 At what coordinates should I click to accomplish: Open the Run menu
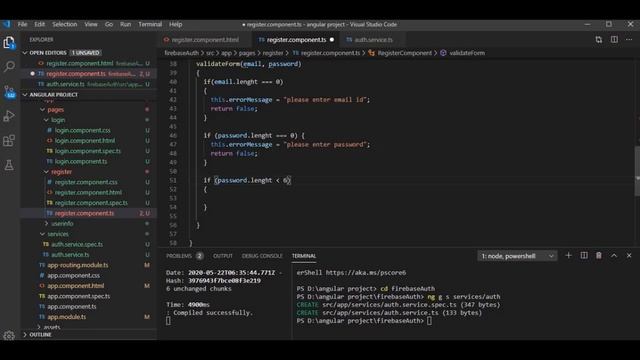126,24
